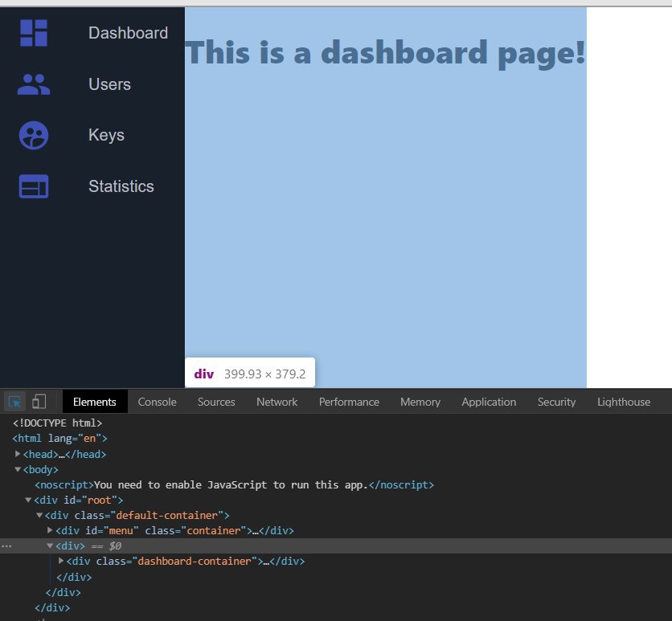Select the html lang="en" line
The image size is (672, 621).
click(x=60, y=439)
